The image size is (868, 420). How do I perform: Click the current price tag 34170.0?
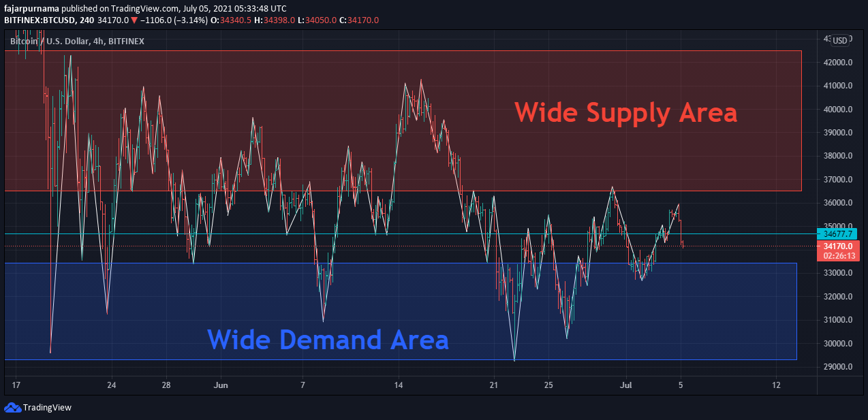tap(837, 246)
